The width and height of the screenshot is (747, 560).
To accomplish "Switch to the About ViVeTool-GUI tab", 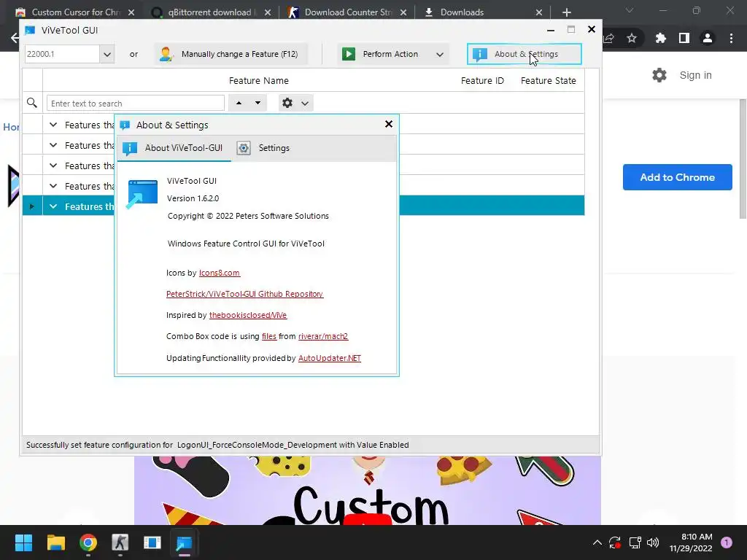I will (174, 148).
